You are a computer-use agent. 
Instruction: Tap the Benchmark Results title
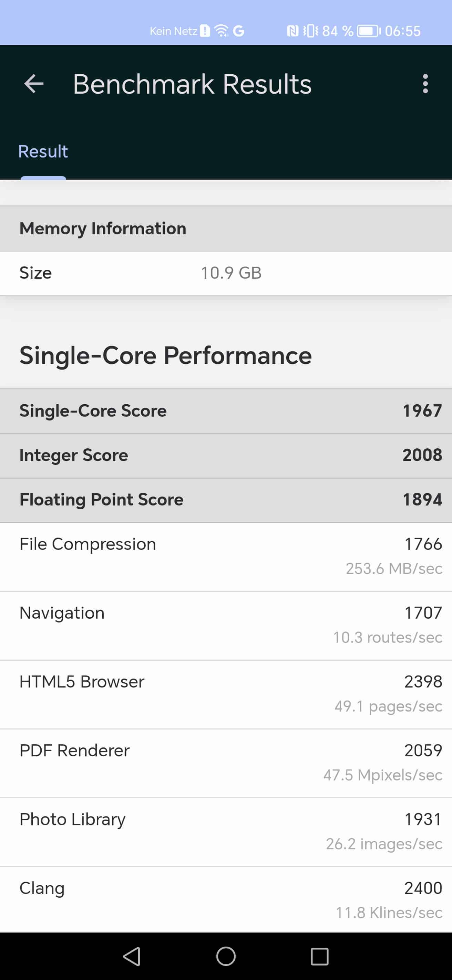(192, 84)
